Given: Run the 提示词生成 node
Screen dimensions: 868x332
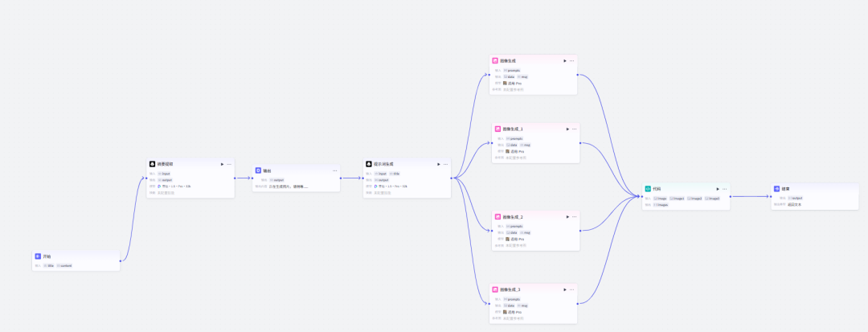Looking at the screenshot, I should click(x=439, y=164).
